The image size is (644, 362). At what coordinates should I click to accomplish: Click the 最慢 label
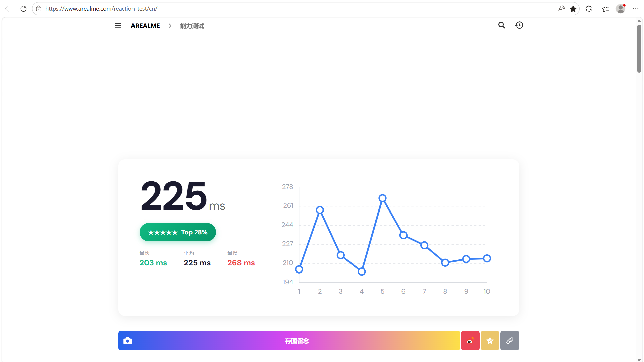coord(232,253)
